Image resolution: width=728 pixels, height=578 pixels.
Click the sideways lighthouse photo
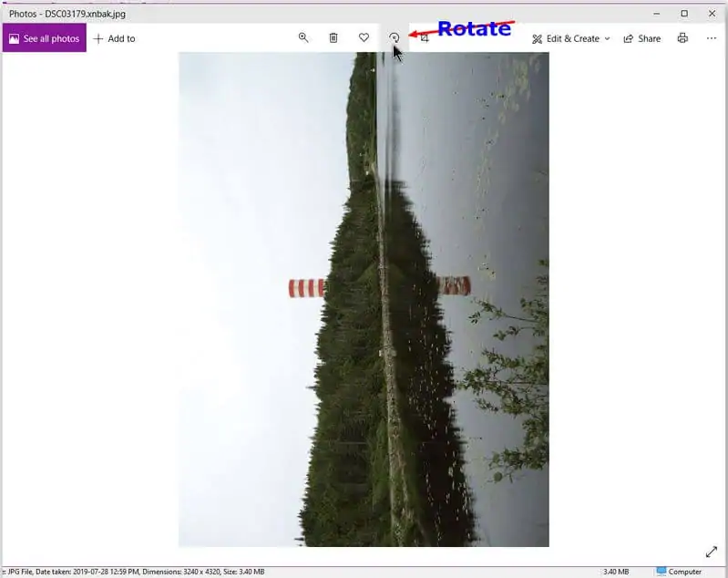click(364, 299)
